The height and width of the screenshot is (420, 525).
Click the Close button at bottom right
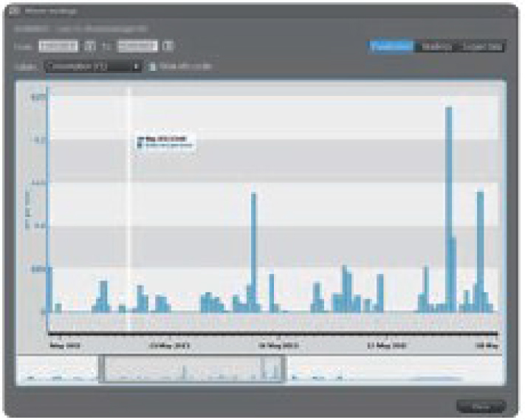pyautogui.click(x=481, y=406)
